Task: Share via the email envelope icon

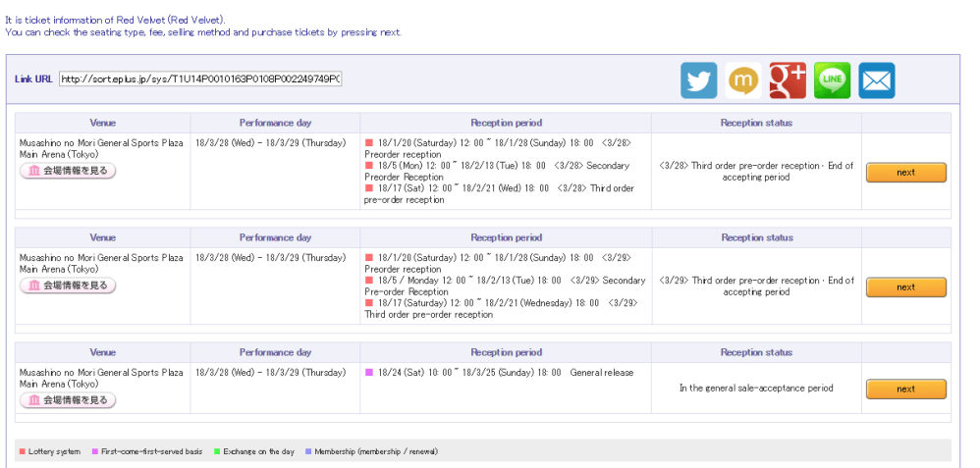Action: tap(876, 80)
